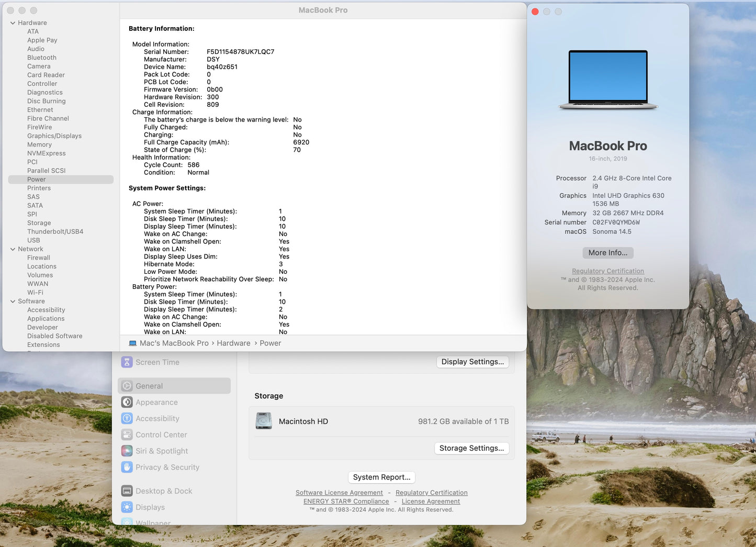This screenshot has height=547, width=756.
Task: Open the Regulatory Certification link
Action: tap(607, 271)
